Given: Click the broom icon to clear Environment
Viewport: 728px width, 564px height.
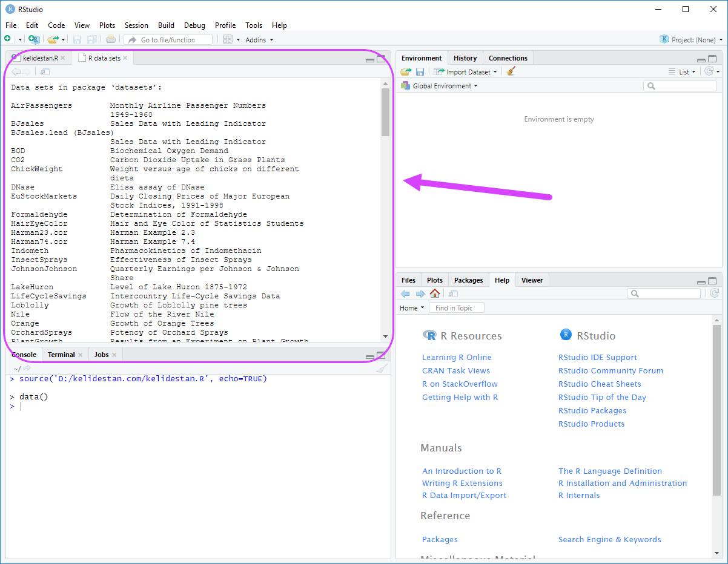Looking at the screenshot, I should (x=511, y=71).
